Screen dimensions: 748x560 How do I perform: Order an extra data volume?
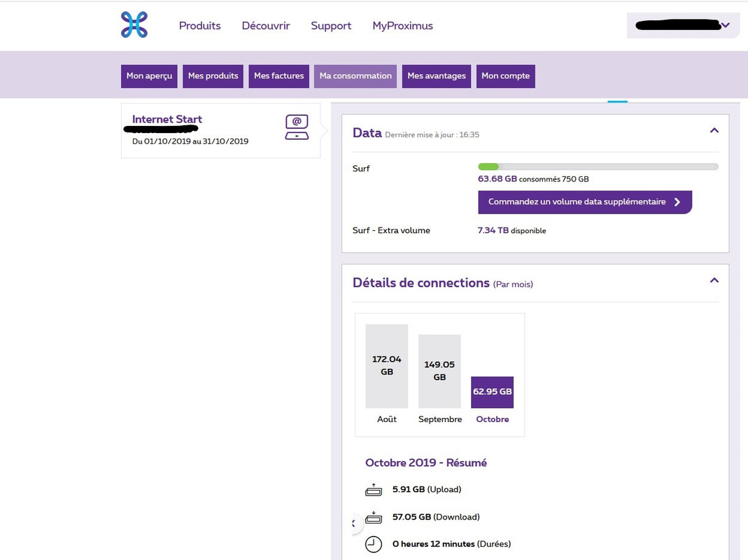pyautogui.click(x=585, y=202)
